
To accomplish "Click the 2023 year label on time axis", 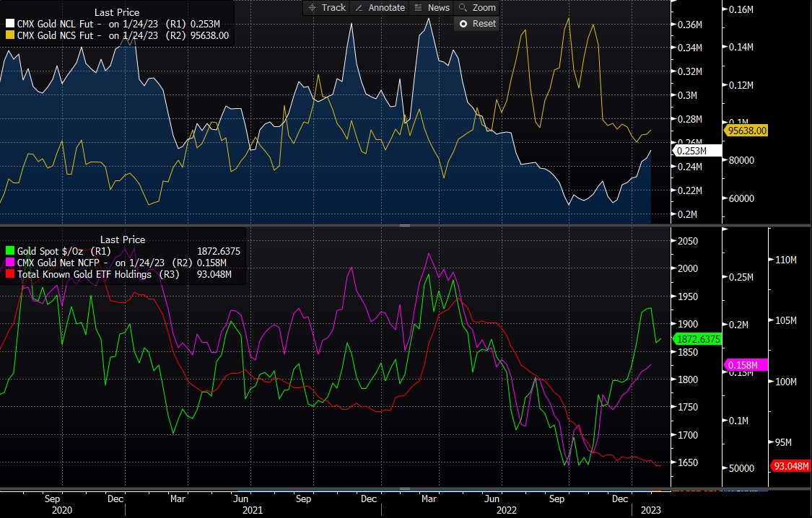I will (651, 510).
